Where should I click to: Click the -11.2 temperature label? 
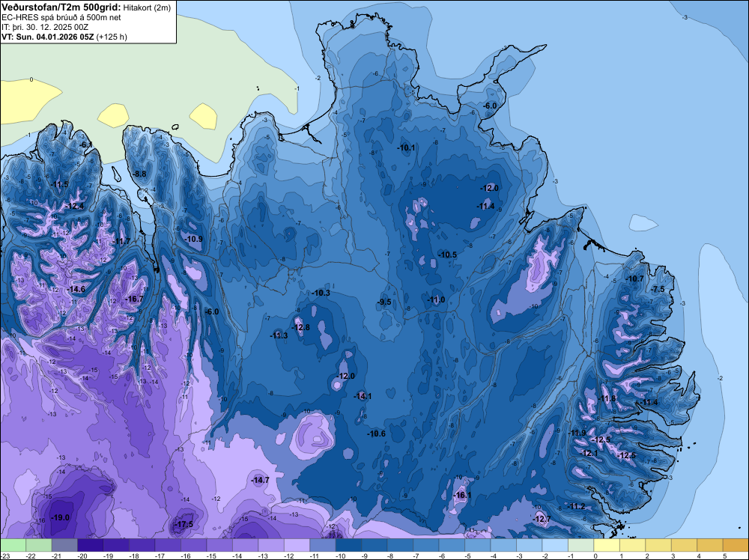point(577,507)
